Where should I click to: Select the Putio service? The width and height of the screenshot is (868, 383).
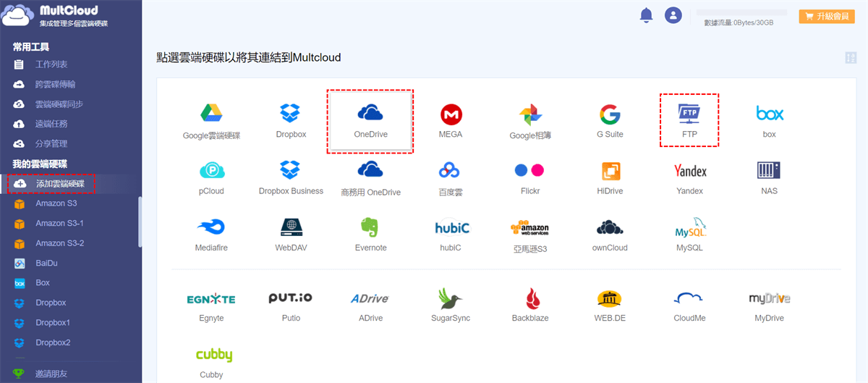coord(291,298)
